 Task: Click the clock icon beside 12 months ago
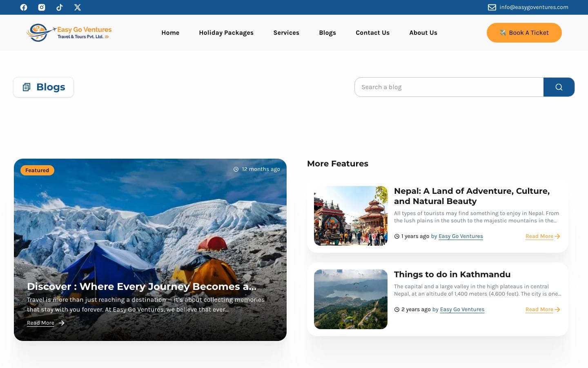[236, 169]
